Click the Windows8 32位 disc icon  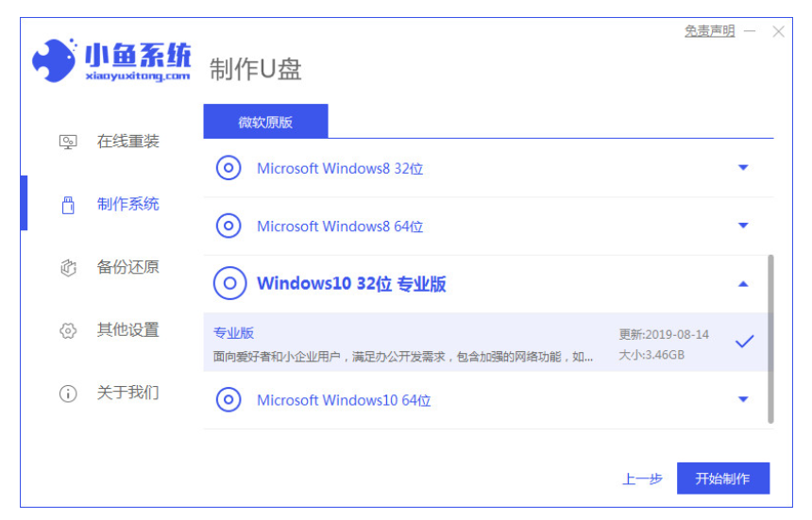pyautogui.click(x=228, y=168)
